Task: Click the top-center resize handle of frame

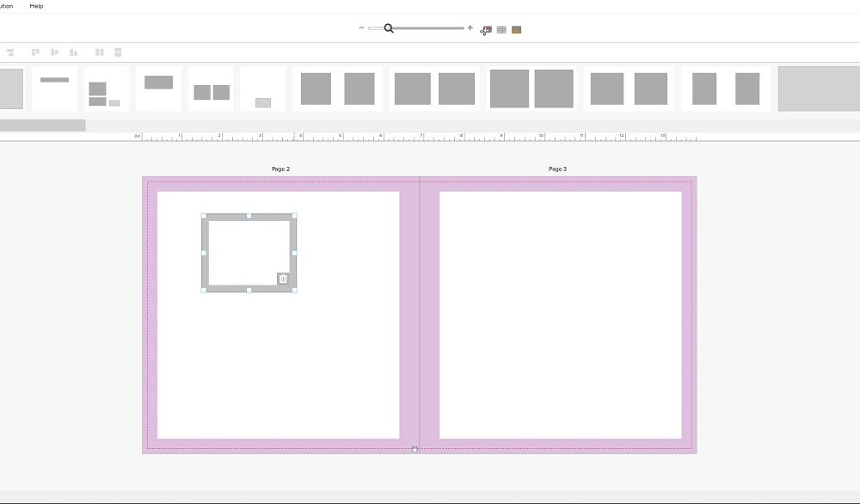Action: coord(249,216)
